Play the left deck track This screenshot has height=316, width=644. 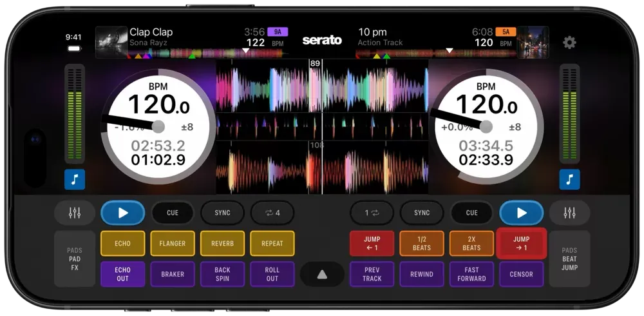coord(123,213)
